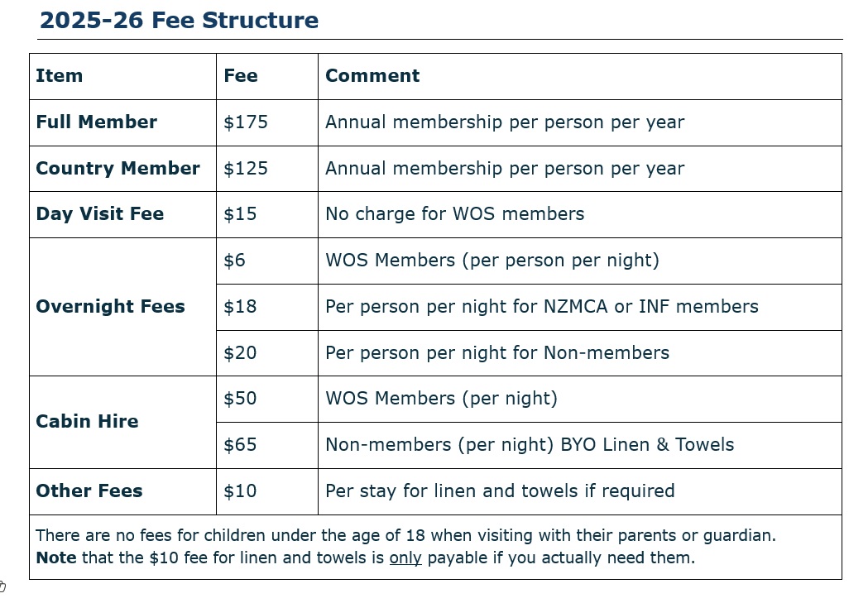
Task: Click the underlined word "only" in note
Action: (405, 558)
